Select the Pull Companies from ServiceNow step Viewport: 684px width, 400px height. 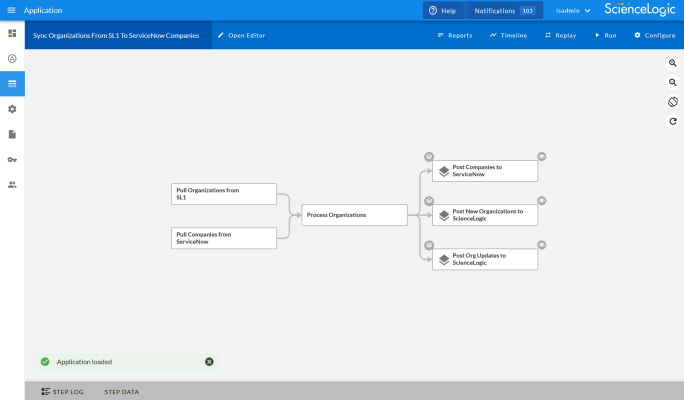coord(224,238)
